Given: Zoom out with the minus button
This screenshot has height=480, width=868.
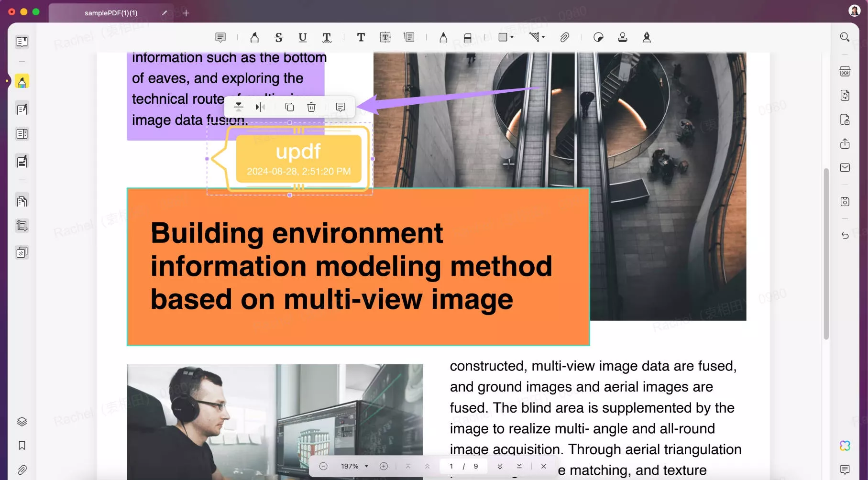Looking at the screenshot, I should pyautogui.click(x=323, y=466).
